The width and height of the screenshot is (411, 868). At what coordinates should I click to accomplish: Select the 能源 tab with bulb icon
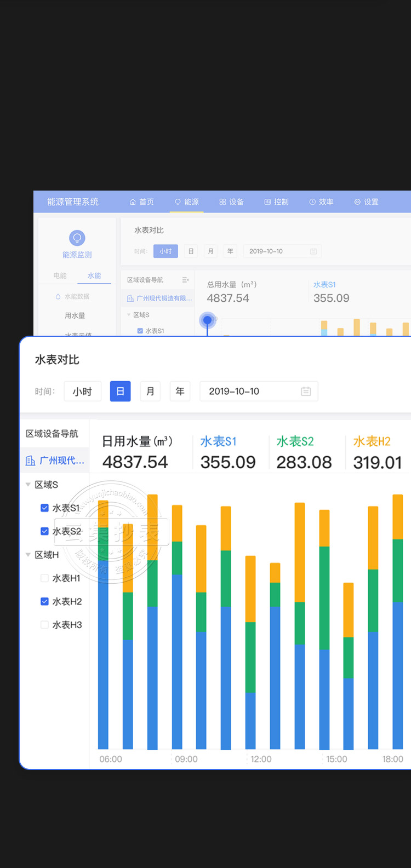(186, 202)
